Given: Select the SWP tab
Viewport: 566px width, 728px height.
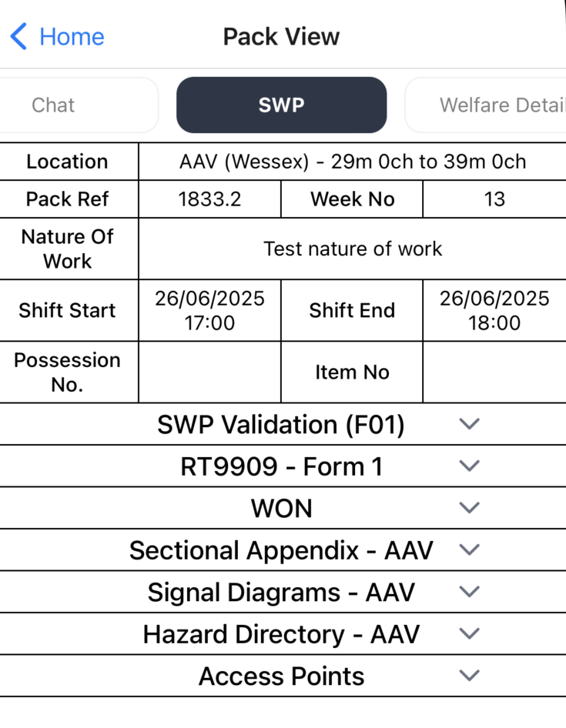Looking at the screenshot, I should pyautogui.click(x=281, y=105).
